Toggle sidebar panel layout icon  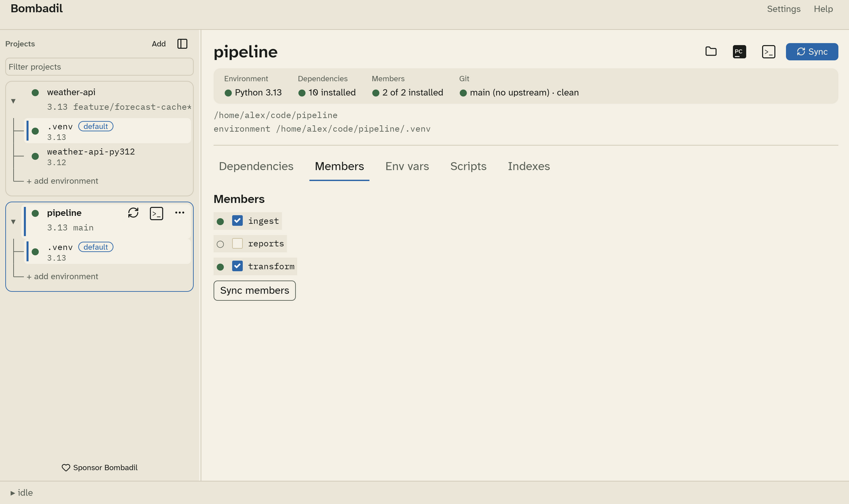click(183, 44)
